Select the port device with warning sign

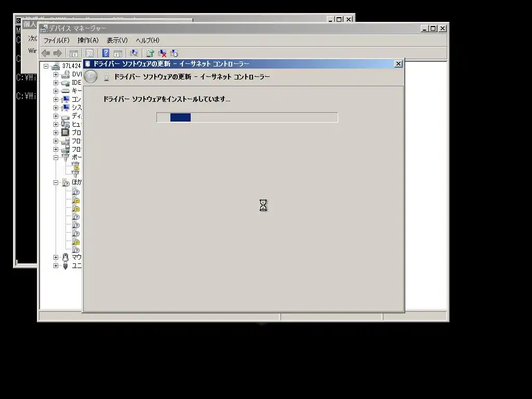point(76,166)
